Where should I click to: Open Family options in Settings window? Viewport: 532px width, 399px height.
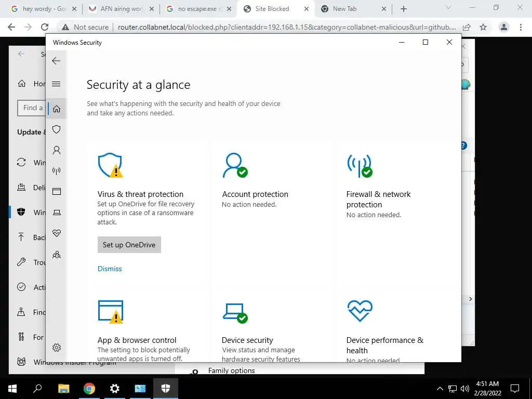(x=231, y=370)
